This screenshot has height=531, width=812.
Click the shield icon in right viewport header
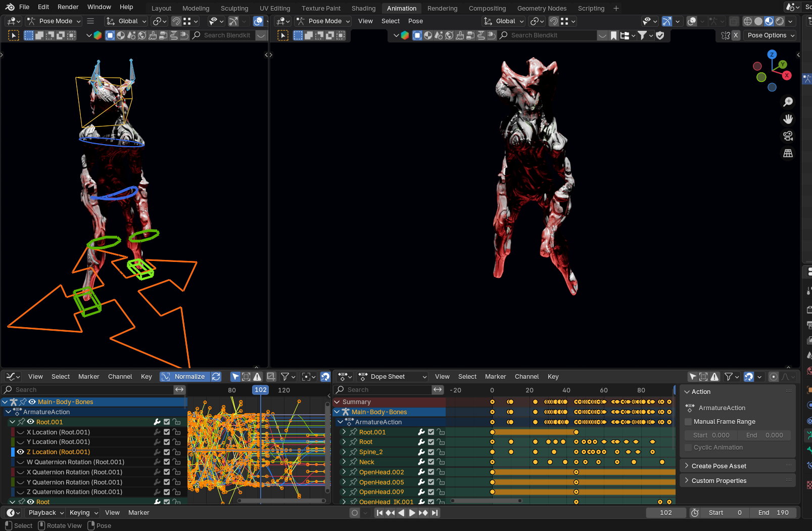pos(660,35)
